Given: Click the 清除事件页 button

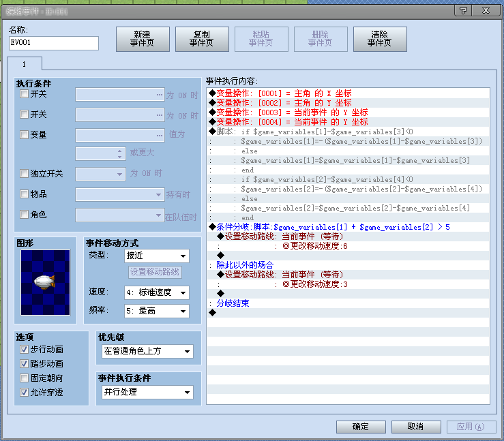Looking at the screenshot, I should (x=380, y=39).
